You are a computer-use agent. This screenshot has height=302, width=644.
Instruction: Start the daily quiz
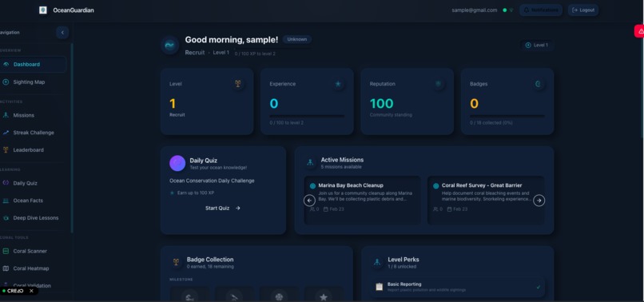tap(223, 209)
